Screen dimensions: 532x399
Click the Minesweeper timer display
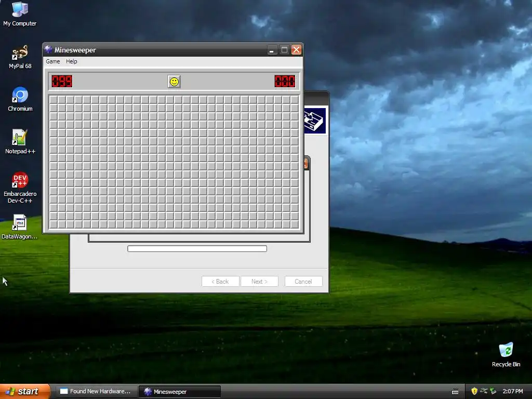(285, 82)
